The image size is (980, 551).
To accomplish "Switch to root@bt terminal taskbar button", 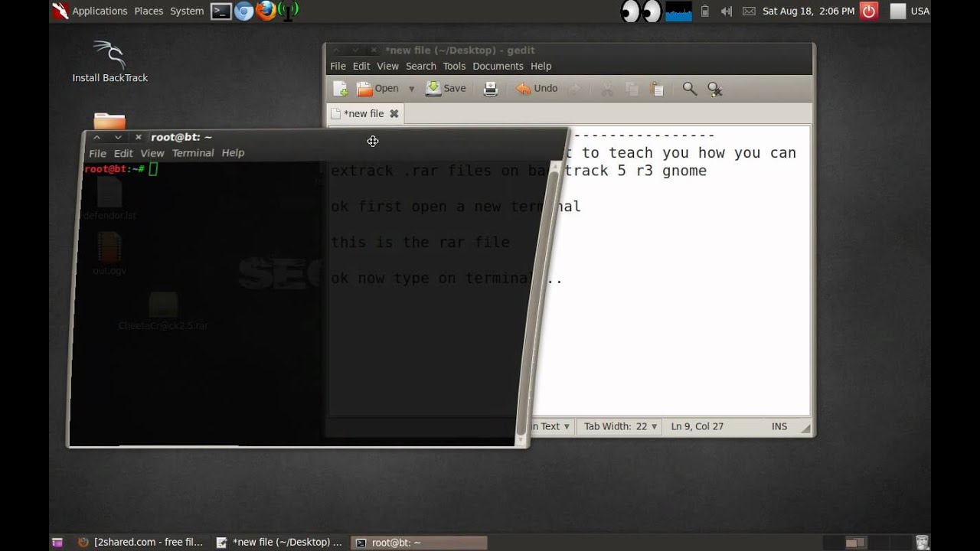I will point(419,543).
